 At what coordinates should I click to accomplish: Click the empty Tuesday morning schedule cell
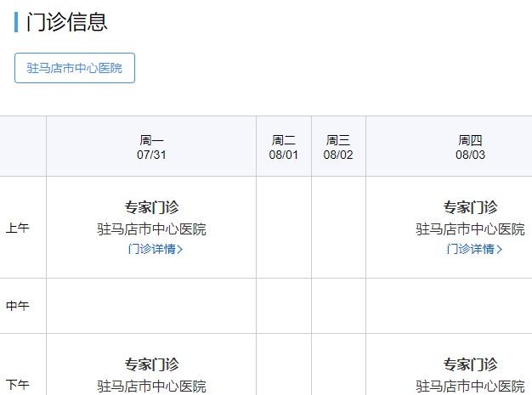284,228
